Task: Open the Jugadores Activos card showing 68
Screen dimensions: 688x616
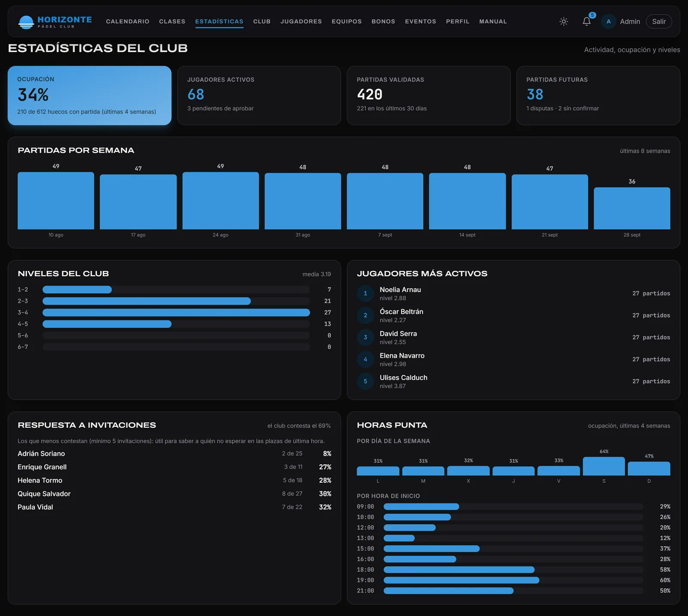Action: 259,95
